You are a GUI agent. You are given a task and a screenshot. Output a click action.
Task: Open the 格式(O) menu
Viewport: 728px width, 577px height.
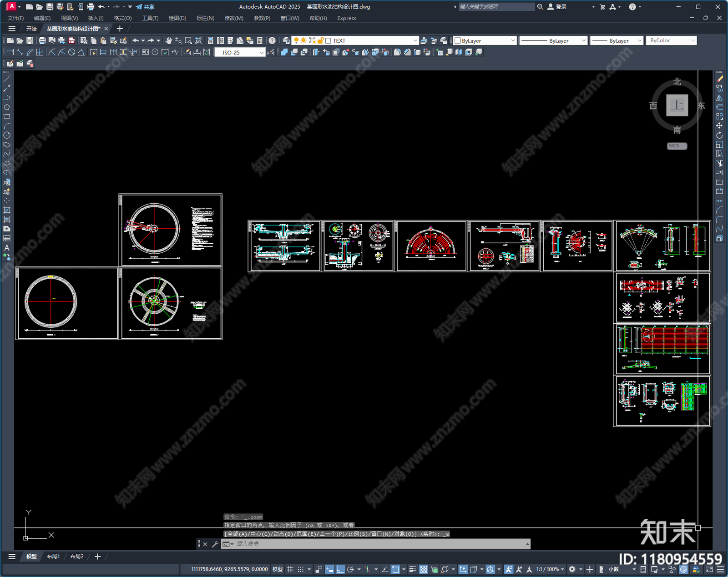point(122,18)
